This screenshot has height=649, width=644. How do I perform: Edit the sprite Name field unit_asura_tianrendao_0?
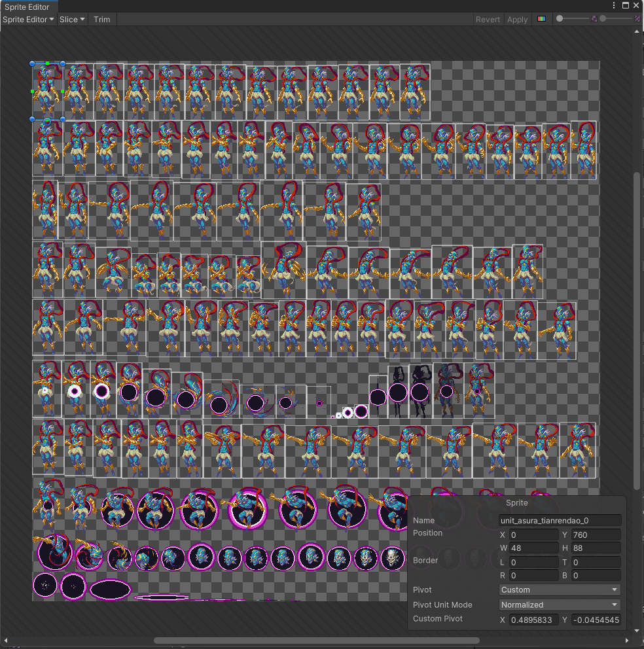(x=560, y=520)
